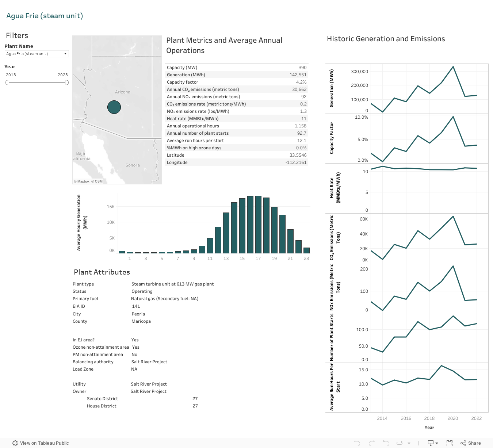Select the hour 21 generation bar
493x448 pixels.
[290, 241]
